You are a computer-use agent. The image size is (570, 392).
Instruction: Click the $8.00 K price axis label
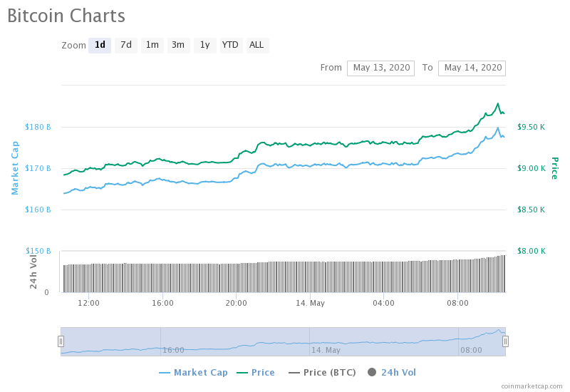pos(531,251)
